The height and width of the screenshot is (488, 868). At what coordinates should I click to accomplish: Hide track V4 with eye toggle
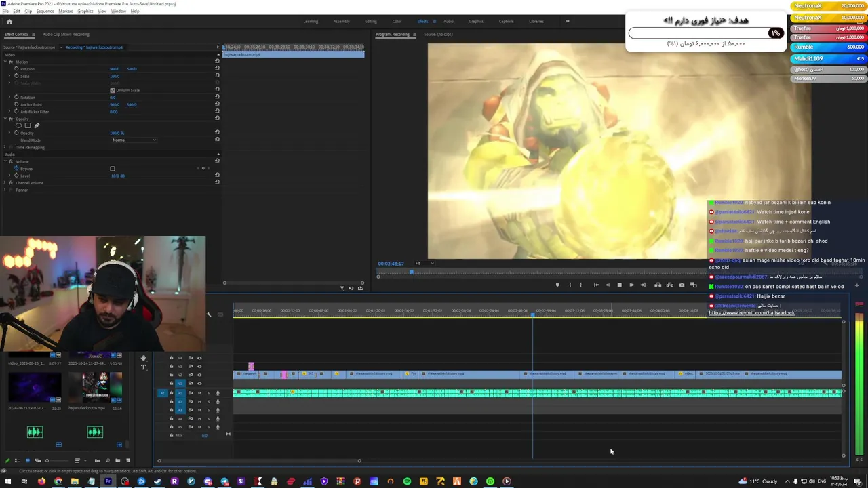[x=199, y=358]
